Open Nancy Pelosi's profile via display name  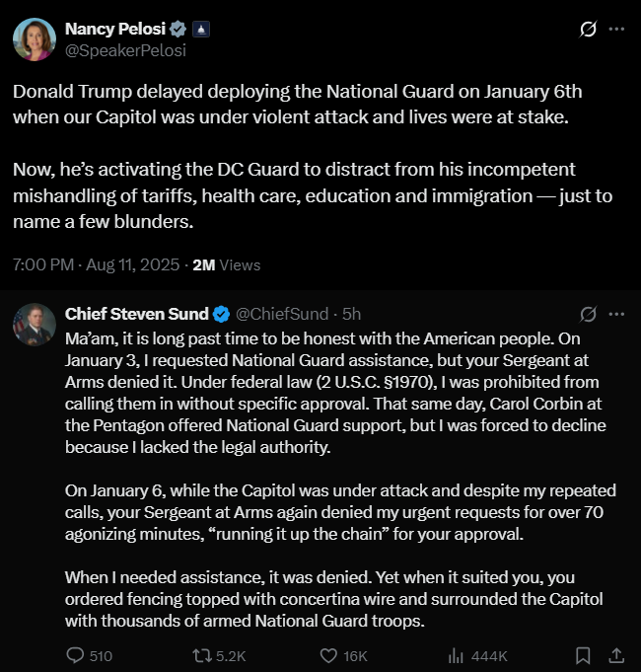[108, 29]
